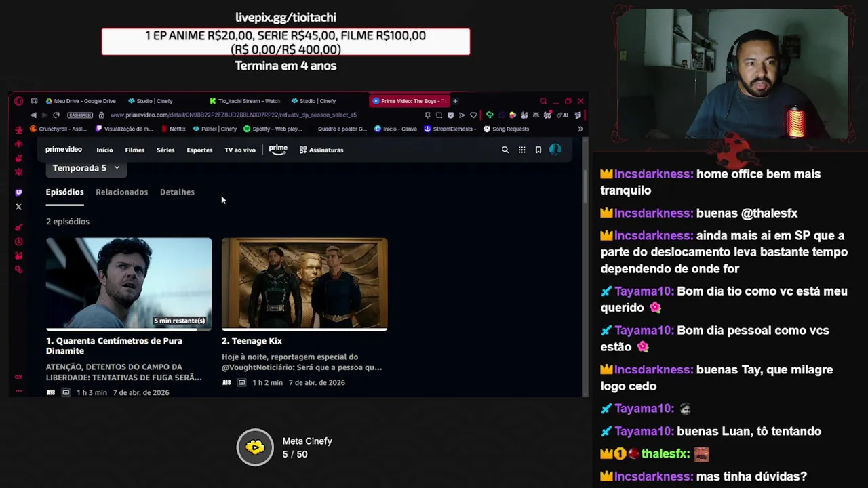Open the Filmes navigation link
Viewport: 868px width, 488px height.
coord(135,150)
